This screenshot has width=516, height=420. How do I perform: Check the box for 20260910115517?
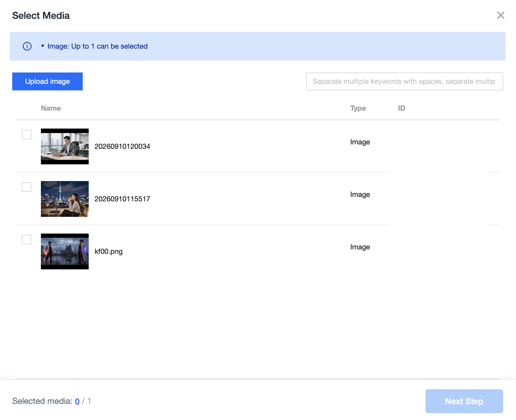[27, 187]
